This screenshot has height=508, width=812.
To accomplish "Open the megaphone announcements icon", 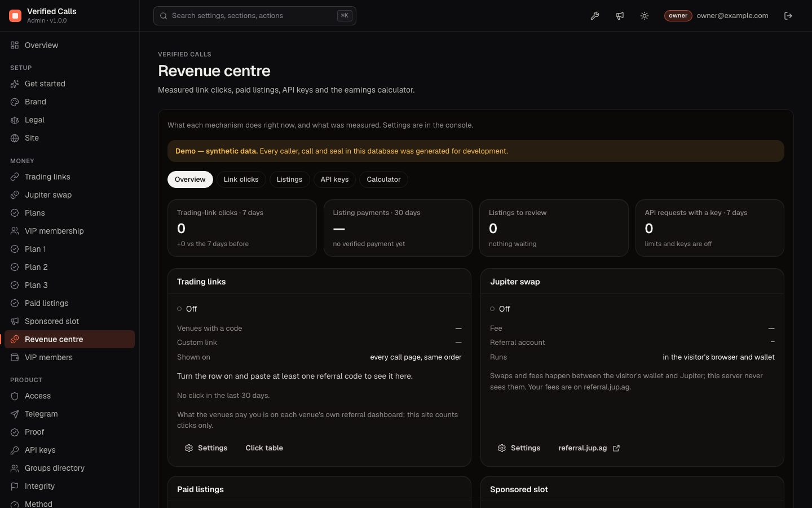I will 620,16.
